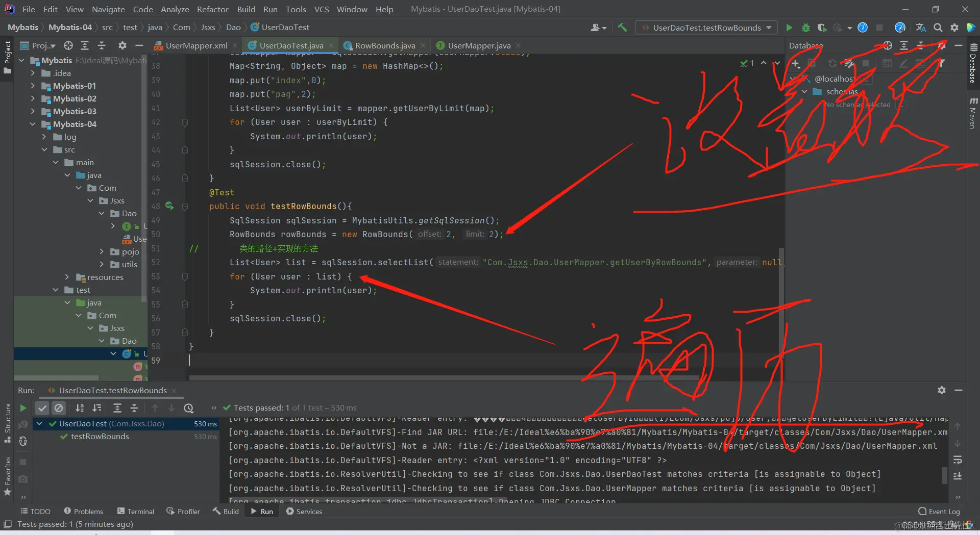Expand the Mybatis-01 module node
The image size is (980, 535).
pyautogui.click(x=33, y=86)
